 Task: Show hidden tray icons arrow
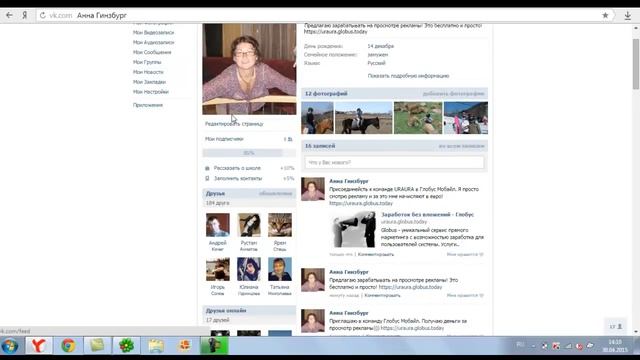[x=533, y=346]
